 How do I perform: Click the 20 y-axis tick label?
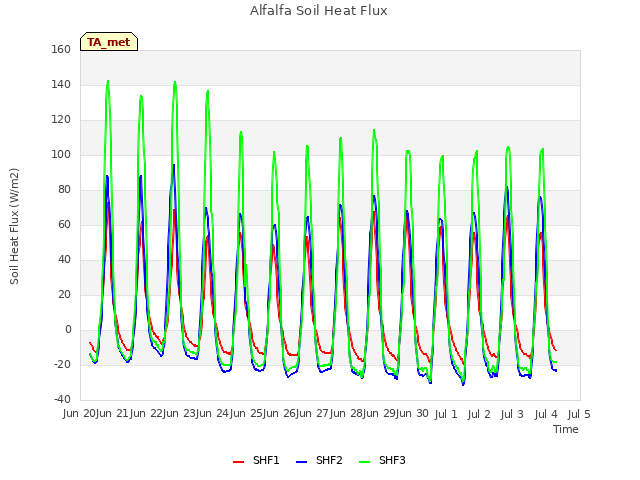(x=64, y=294)
